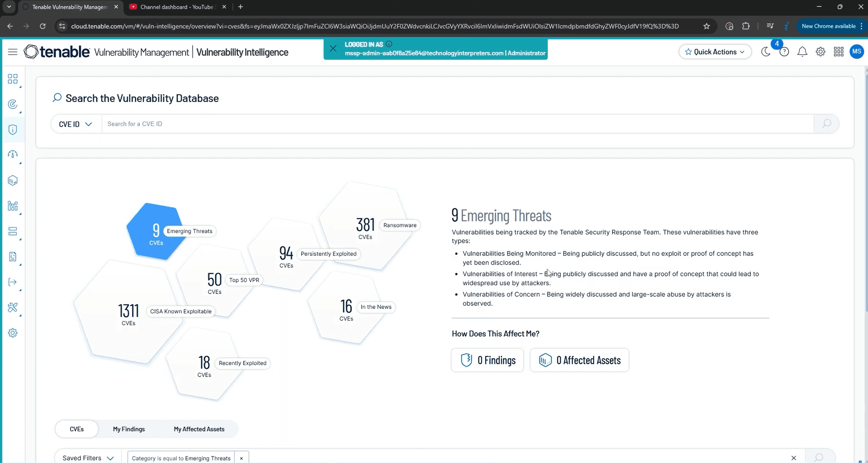Click the 0 Affected Assets button
The height and width of the screenshot is (463, 868).
pos(580,360)
